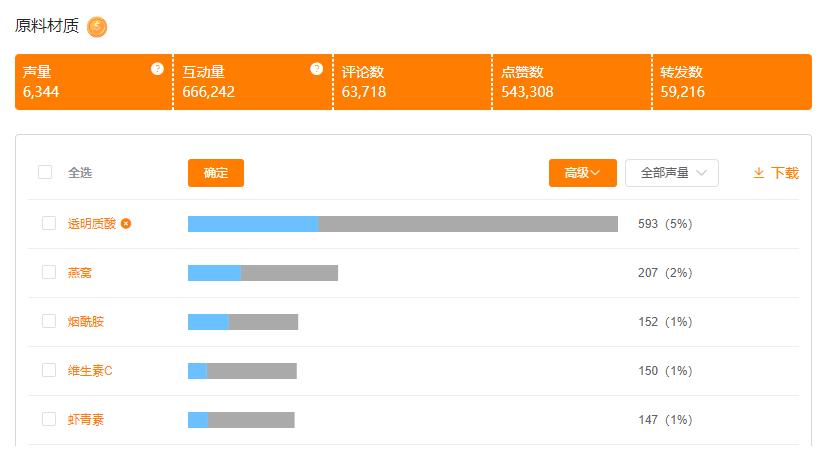Click the orange coin icon beside 原料材质
This screenshot has height=456, width=824.
tap(97, 27)
